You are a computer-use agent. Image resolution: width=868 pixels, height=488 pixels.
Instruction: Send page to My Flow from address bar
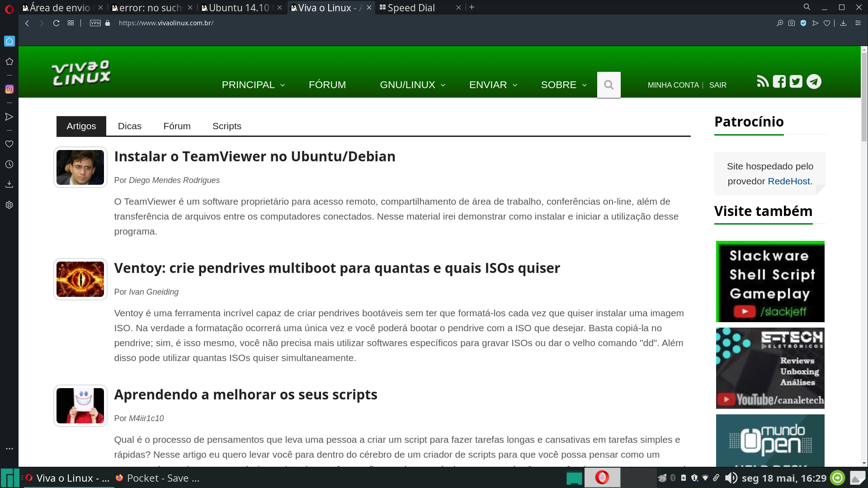coord(815,23)
